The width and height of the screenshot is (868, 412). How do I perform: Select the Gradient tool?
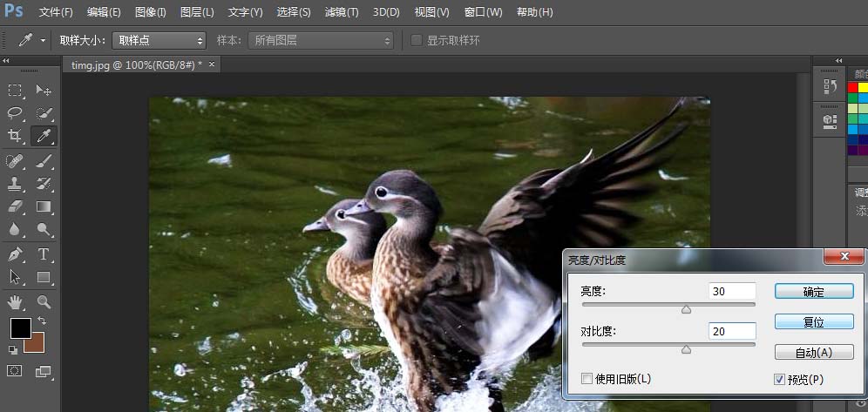pos(44,206)
